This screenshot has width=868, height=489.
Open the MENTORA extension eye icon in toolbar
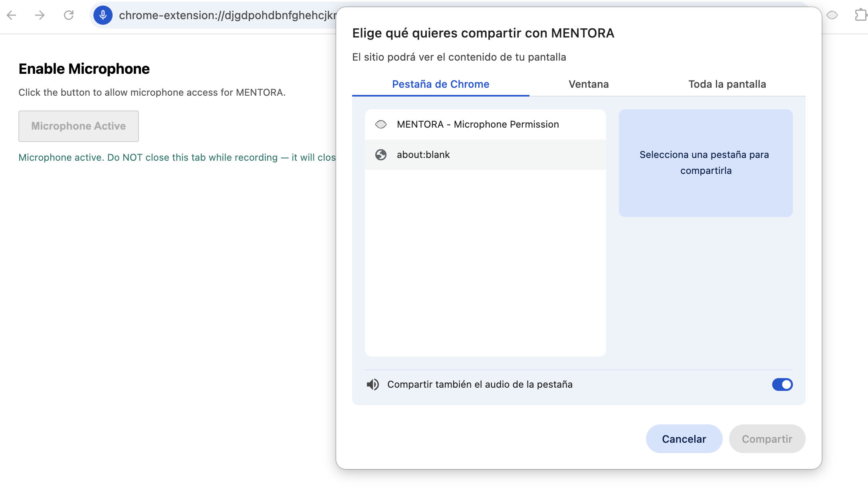(832, 15)
